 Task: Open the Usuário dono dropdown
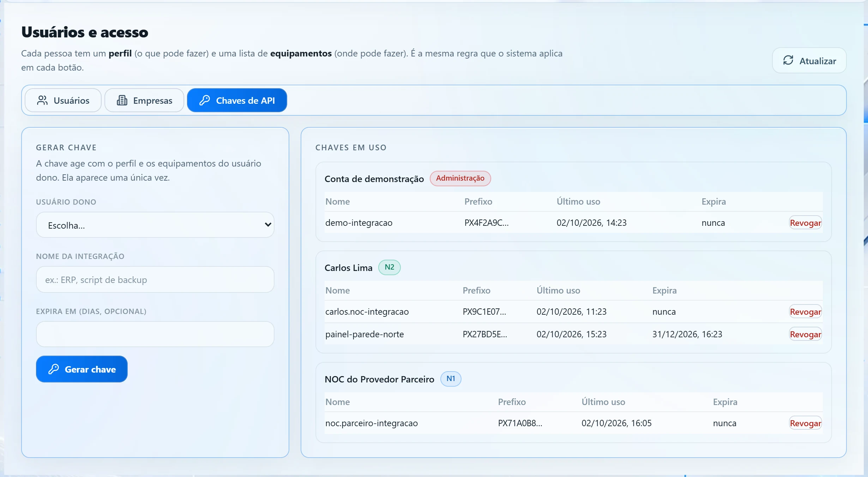tap(155, 225)
